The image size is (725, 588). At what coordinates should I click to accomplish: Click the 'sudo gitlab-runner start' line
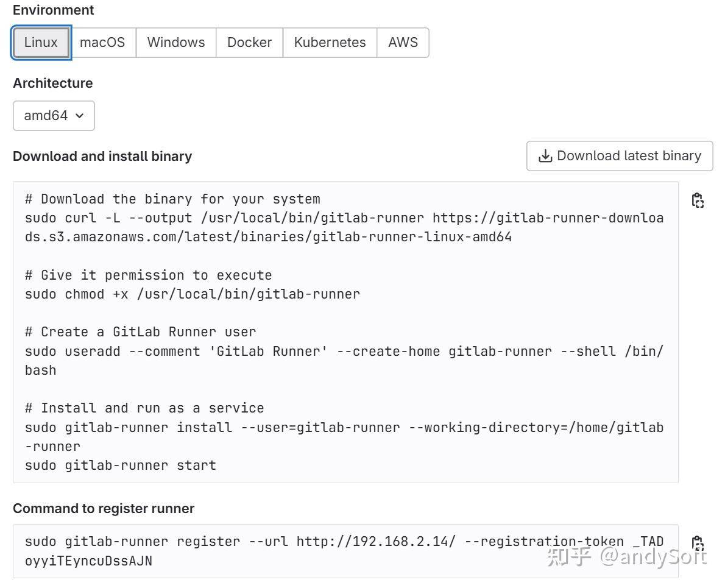coord(120,465)
